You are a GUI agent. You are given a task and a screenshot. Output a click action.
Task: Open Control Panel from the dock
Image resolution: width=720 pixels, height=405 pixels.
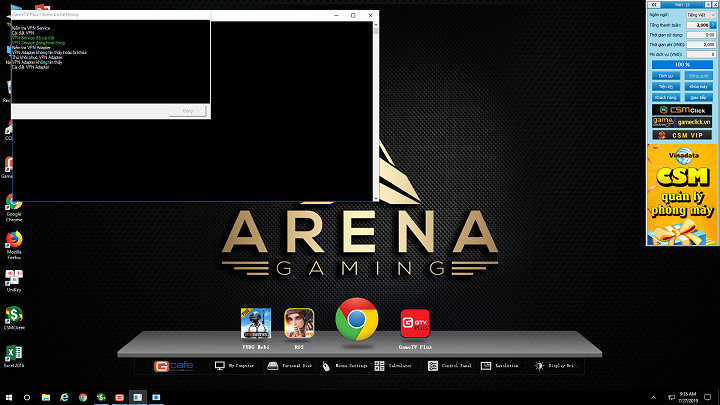pyautogui.click(x=450, y=366)
